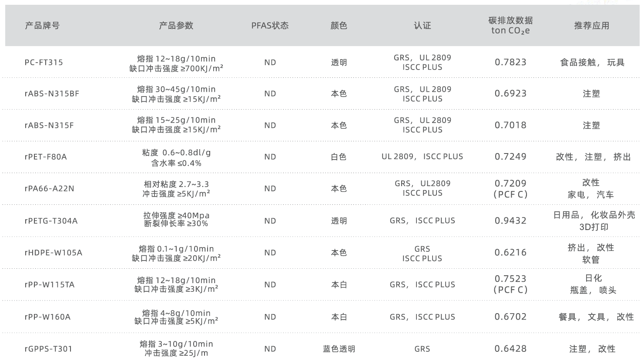Click the 白色 color cell for rPET-F80A
This screenshot has width=644, height=364.
(339, 157)
